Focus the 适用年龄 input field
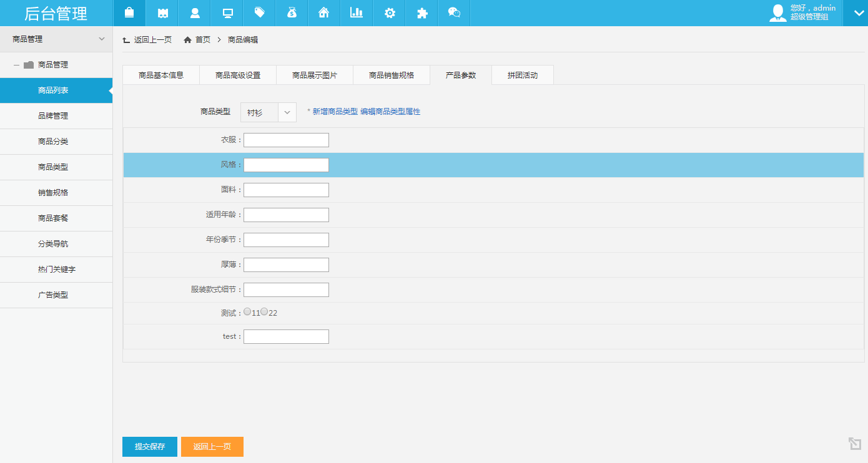 pyautogui.click(x=286, y=215)
